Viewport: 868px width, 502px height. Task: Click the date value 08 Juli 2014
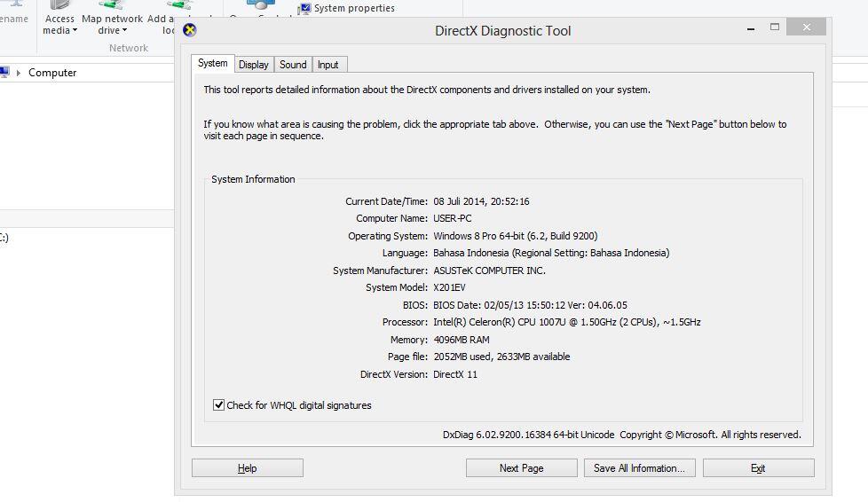pos(481,201)
